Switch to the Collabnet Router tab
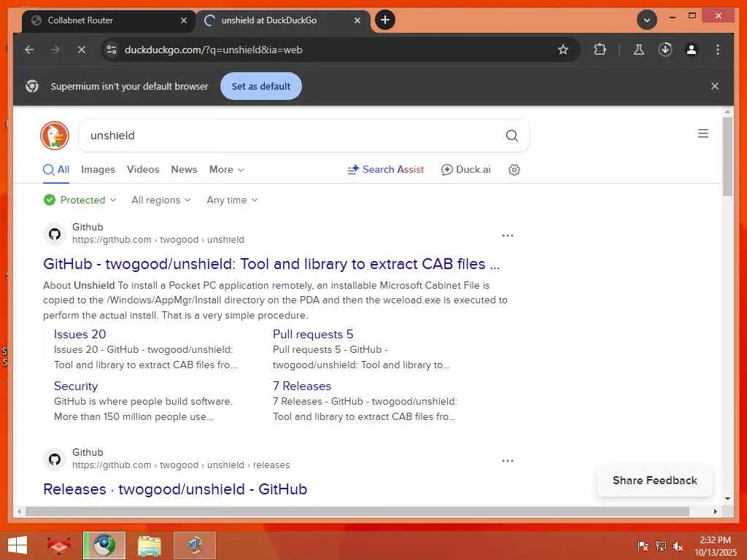The height and width of the screenshot is (560, 747). pyautogui.click(x=108, y=20)
